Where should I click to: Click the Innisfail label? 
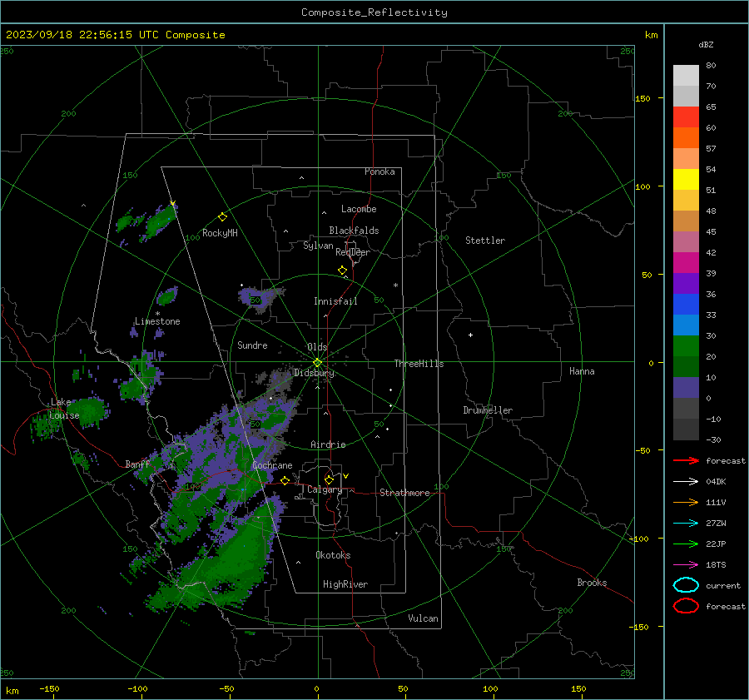click(x=335, y=301)
